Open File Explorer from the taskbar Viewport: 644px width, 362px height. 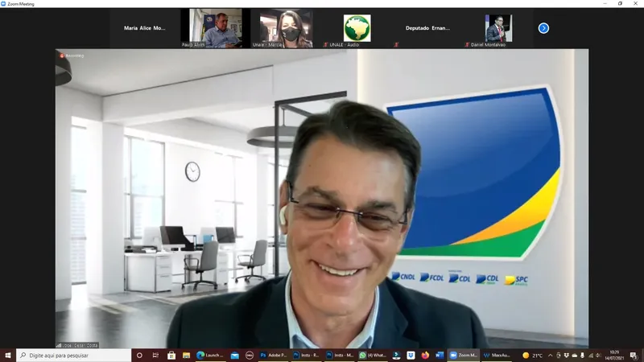pyautogui.click(x=187, y=356)
